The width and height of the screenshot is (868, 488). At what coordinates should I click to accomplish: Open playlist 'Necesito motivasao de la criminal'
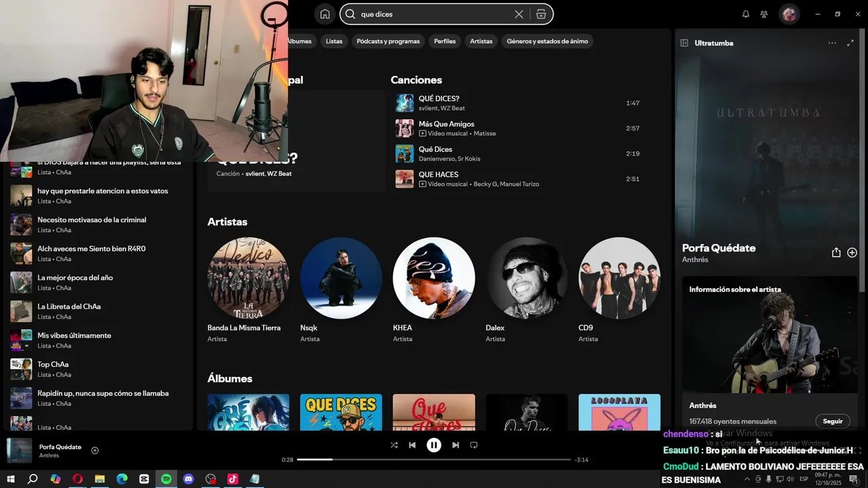98,224
